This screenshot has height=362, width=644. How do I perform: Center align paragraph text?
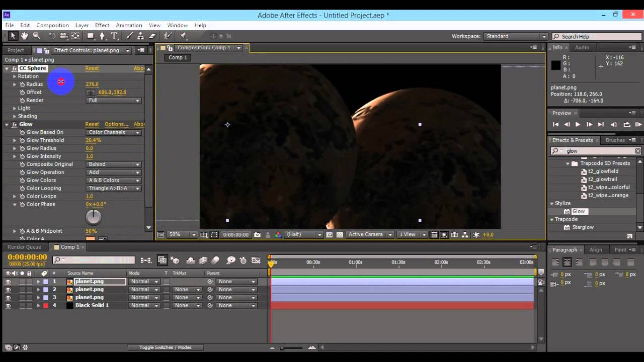pyautogui.click(x=567, y=262)
